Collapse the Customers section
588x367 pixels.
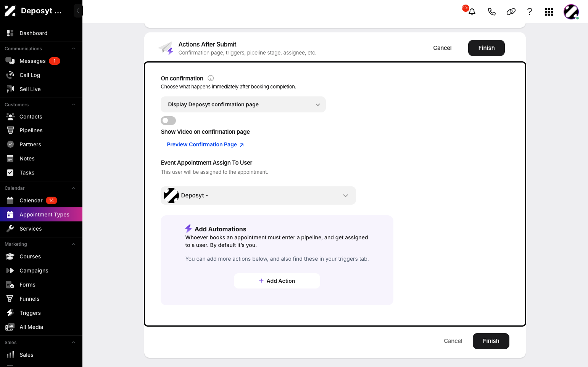point(74,105)
